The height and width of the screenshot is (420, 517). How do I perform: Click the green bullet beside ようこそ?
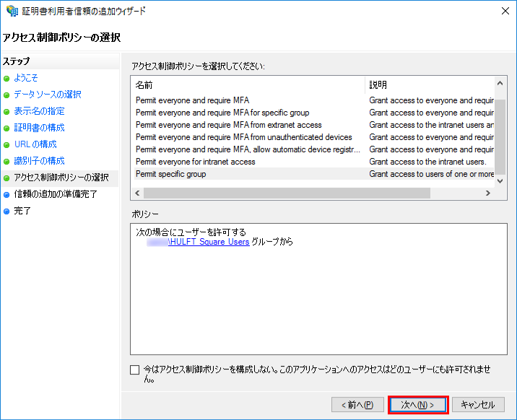click(x=7, y=78)
